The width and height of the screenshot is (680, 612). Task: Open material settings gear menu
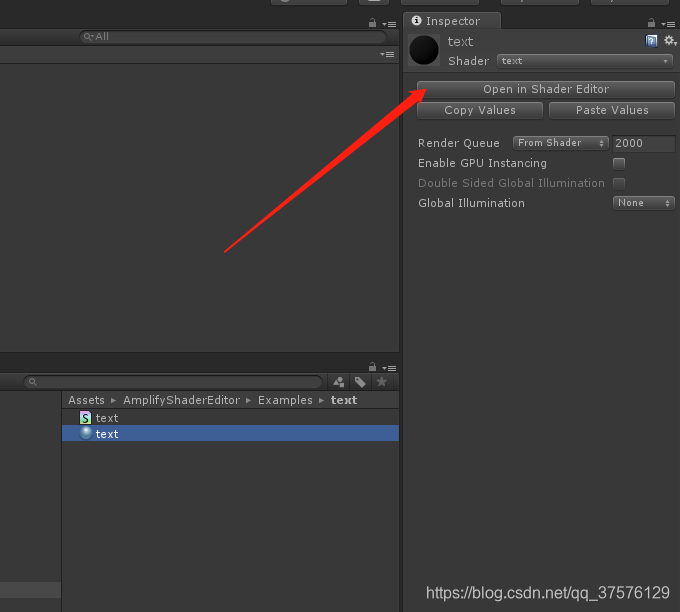670,41
